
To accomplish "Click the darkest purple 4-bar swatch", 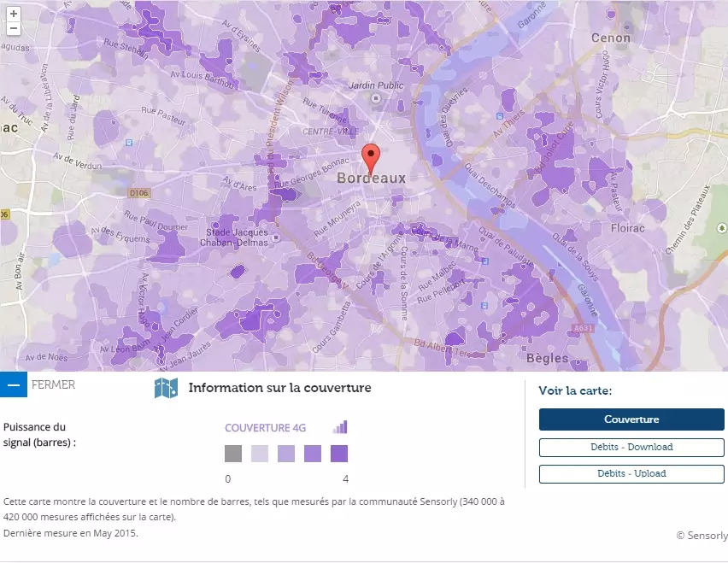I will click(339, 454).
